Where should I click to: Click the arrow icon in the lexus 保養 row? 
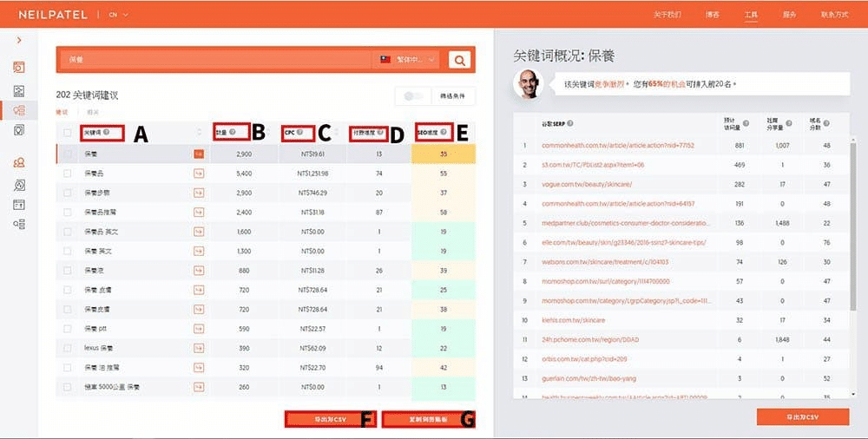click(199, 348)
